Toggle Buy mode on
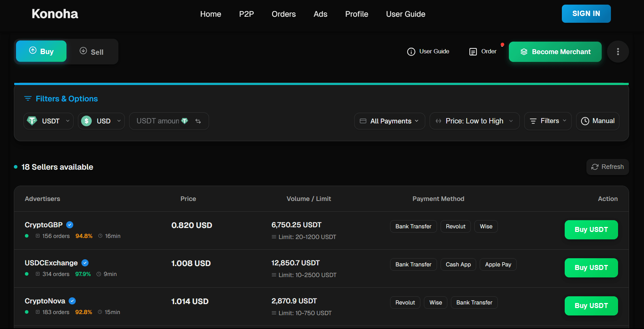This screenshot has height=329, width=644. pos(41,51)
